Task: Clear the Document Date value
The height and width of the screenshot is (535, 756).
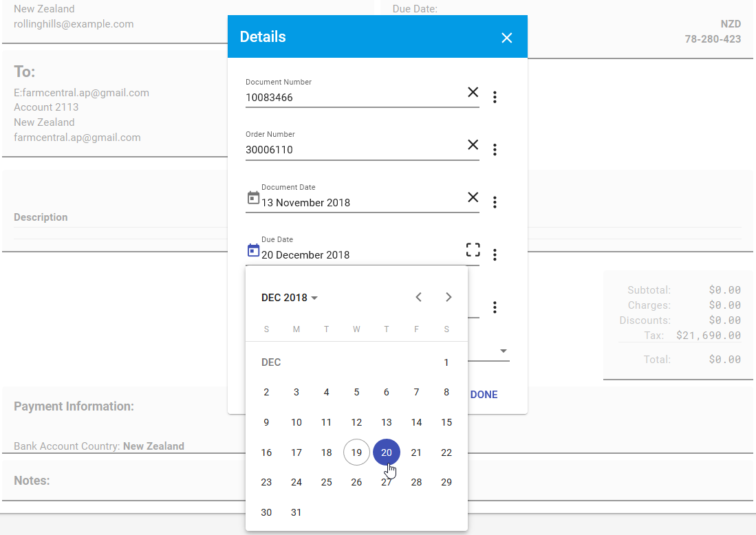Action: [x=473, y=197]
